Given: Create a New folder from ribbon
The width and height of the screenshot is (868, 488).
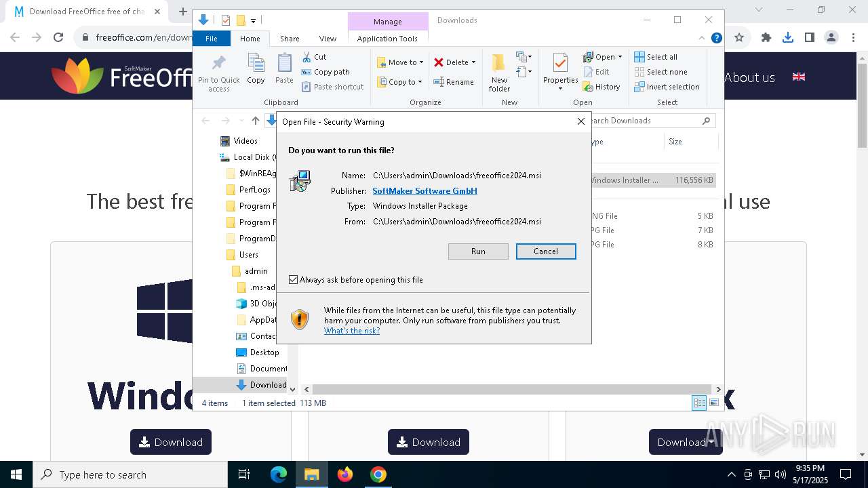Looking at the screenshot, I should [499, 73].
